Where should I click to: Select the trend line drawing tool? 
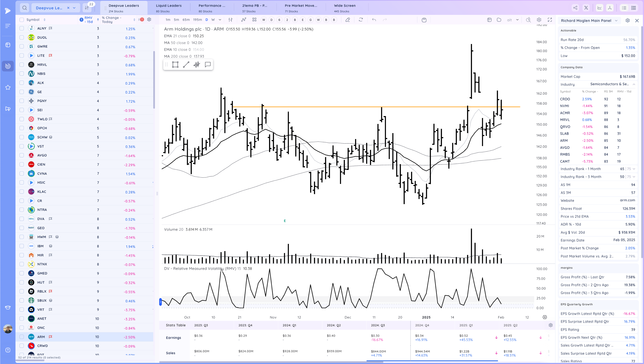click(x=186, y=65)
